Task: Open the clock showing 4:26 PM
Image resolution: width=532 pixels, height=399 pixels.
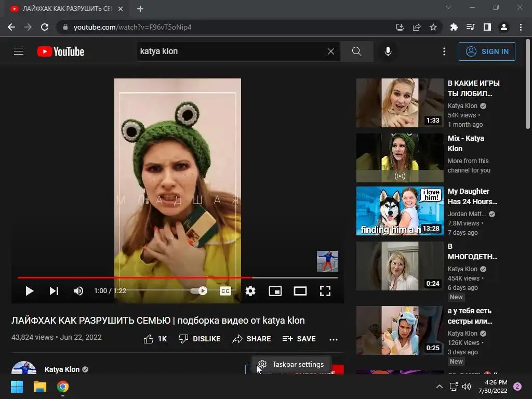Action: click(x=493, y=387)
